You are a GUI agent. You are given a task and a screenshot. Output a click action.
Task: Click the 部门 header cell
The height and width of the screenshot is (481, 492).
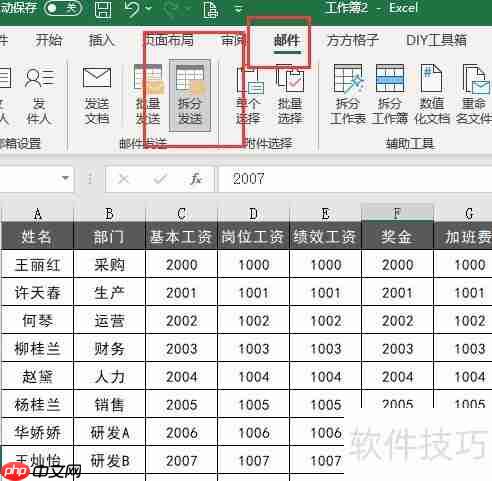pyautogui.click(x=109, y=236)
